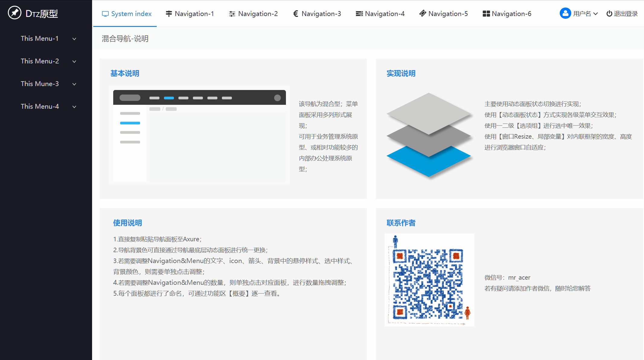Click the line 使用一二级【选项组】进行选中唯一效果
Viewport: 644px width, 360px height.
[x=539, y=126]
